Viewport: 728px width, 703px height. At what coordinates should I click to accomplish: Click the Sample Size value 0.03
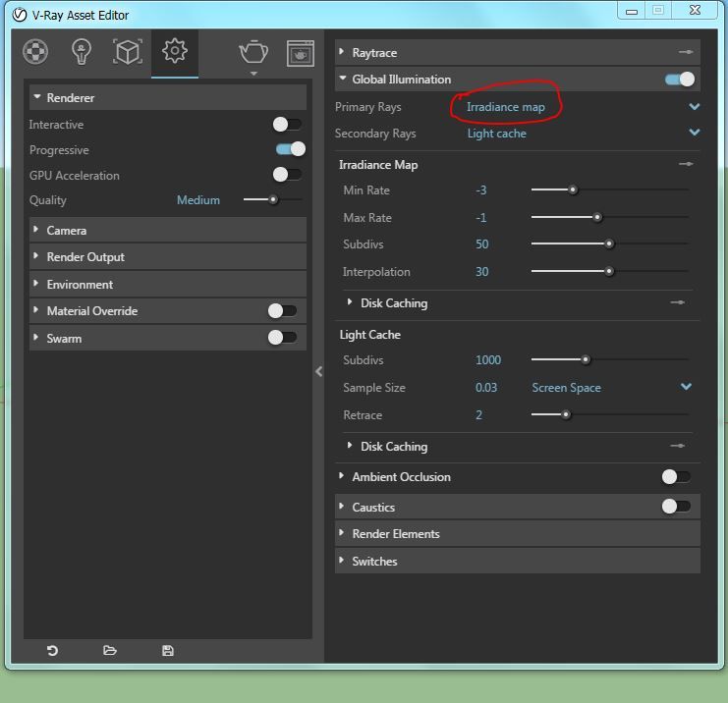486,388
